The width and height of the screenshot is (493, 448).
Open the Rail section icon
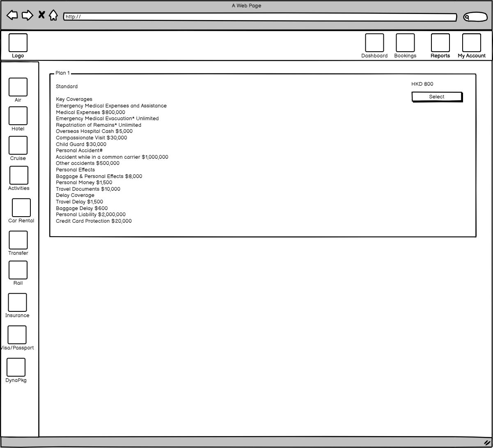point(18,270)
